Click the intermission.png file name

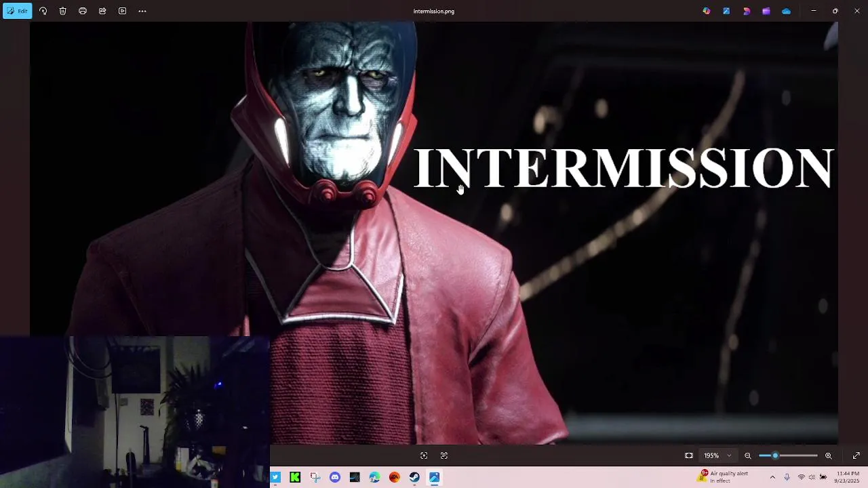pyautogui.click(x=434, y=11)
